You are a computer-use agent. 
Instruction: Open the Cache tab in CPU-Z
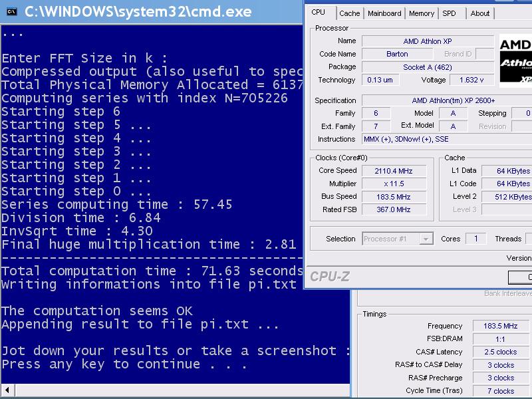click(350, 13)
